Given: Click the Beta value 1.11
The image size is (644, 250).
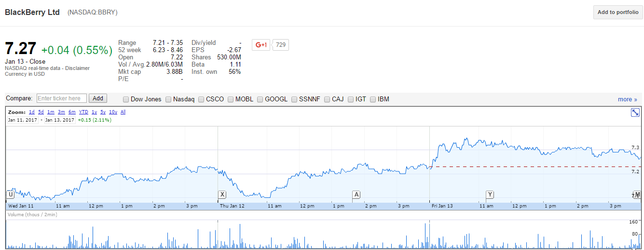Looking at the screenshot, I should 235,65.
